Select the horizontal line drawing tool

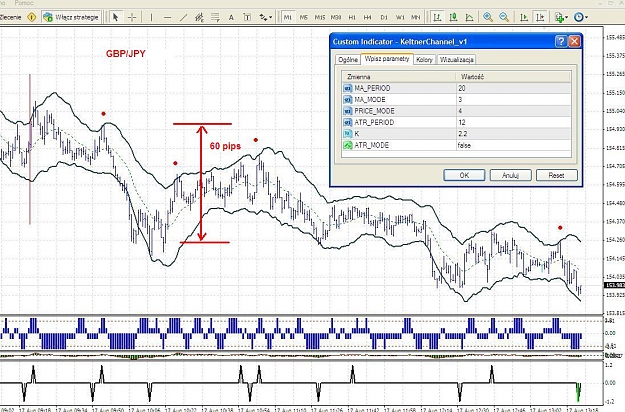click(x=167, y=17)
